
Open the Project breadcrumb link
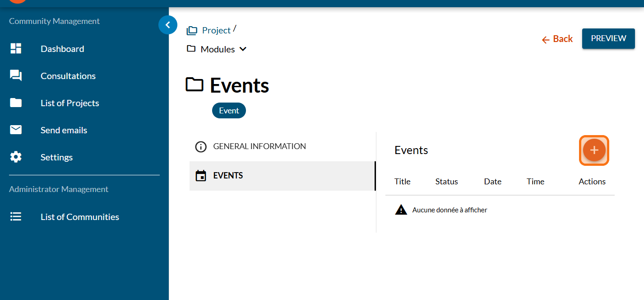[x=216, y=30]
